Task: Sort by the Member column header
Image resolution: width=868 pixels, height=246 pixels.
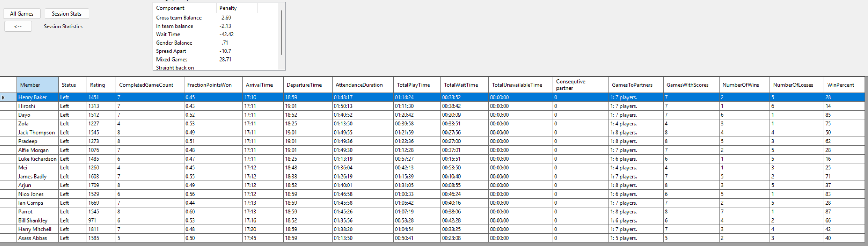Action: coord(38,85)
